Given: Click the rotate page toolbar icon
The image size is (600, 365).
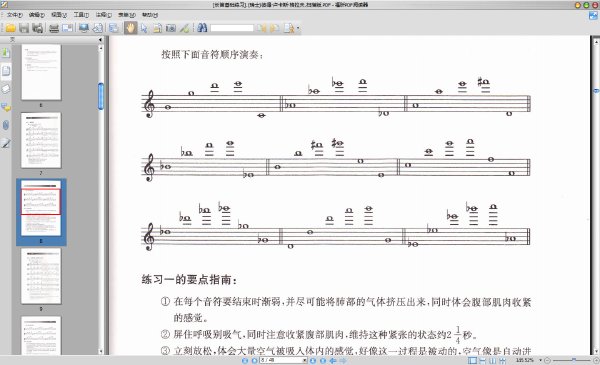Looking at the screenshot, I should point(98,28).
